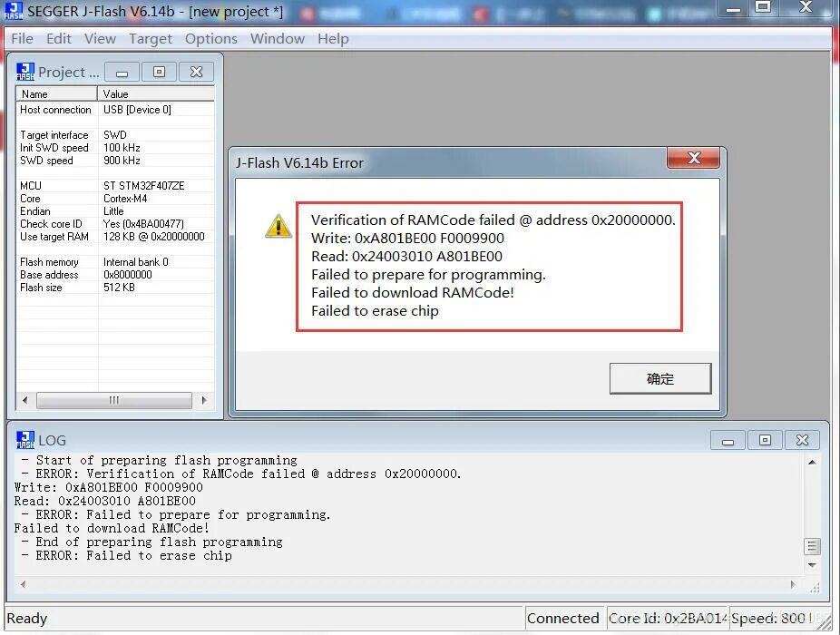The image size is (840, 635).
Task: Click the LOG vertical scrollbar thumb
Action: [x=812, y=547]
